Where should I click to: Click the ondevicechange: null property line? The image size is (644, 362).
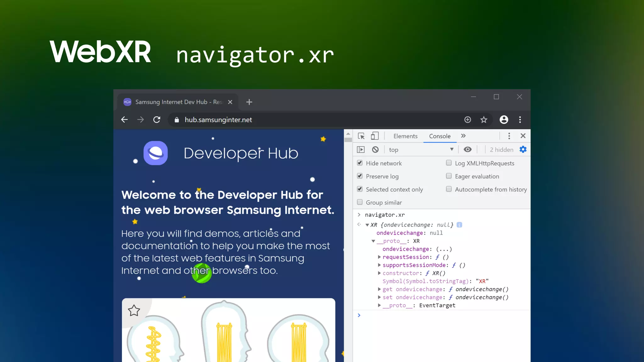pyautogui.click(x=409, y=233)
